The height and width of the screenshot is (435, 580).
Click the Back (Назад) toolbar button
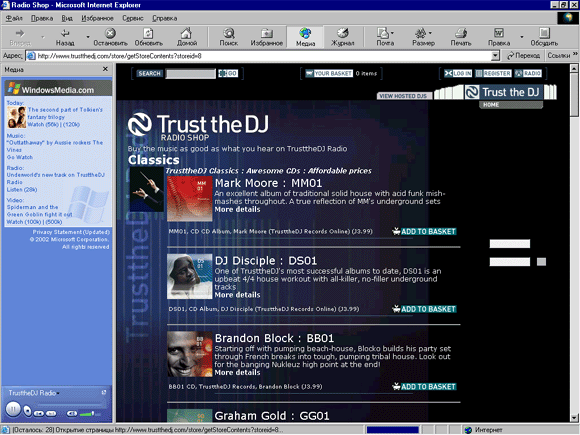click(x=65, y=37)
